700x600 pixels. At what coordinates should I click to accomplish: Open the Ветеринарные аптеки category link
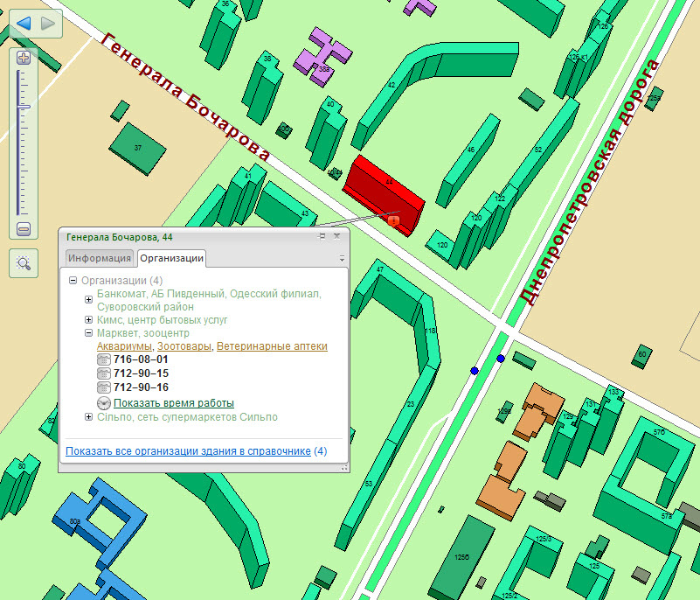272,346
